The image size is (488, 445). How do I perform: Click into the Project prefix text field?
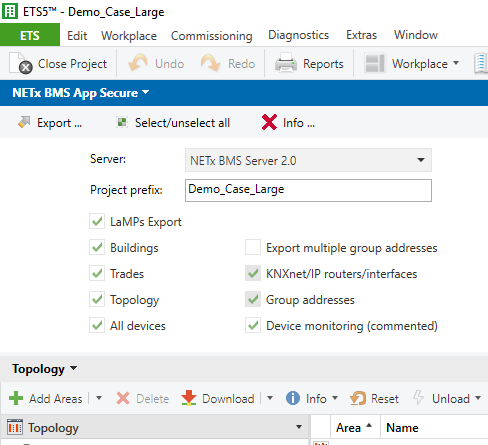coord(308,190)
